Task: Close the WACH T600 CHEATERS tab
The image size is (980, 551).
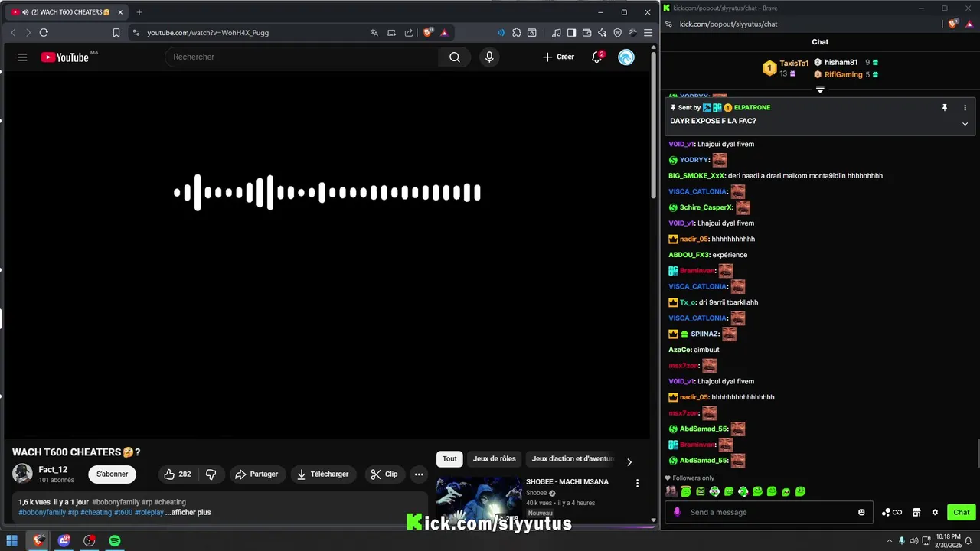Action: (120, 12)
